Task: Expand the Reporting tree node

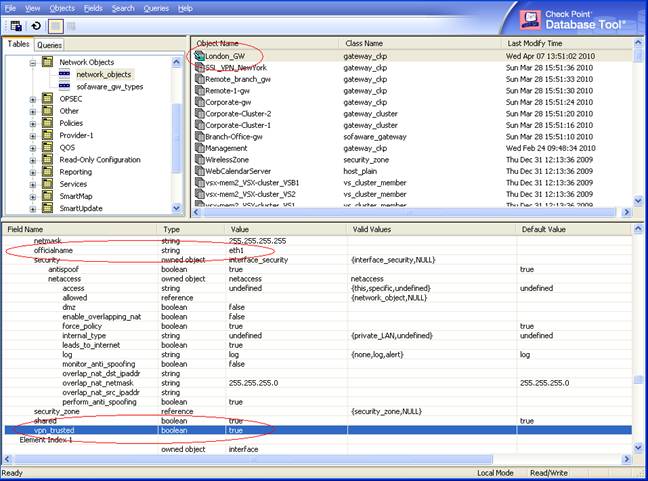Action: tap(33, 173)
